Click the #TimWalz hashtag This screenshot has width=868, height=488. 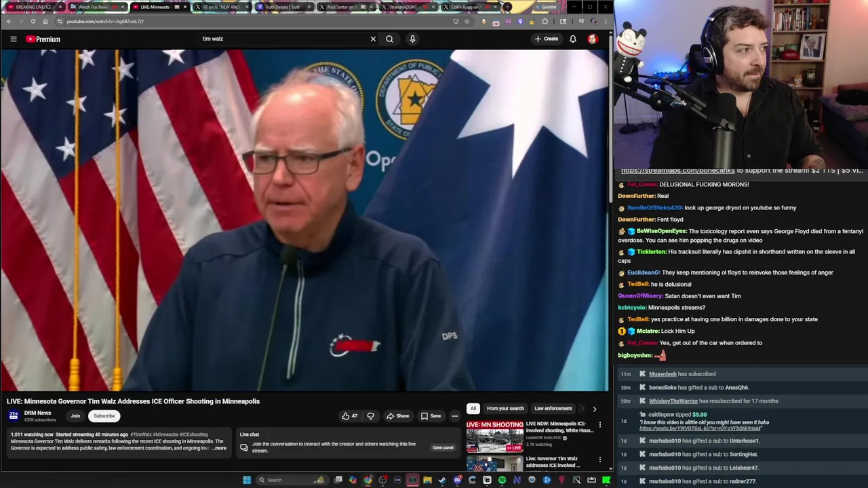tap(141, 434)
